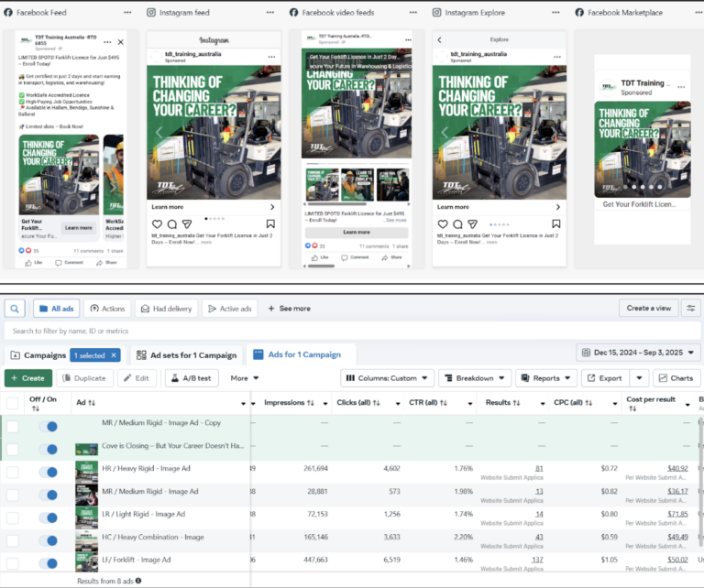The width and height of the screenshot is (704, 588).
Task: Click the Charts button
Action: (676, 378)
